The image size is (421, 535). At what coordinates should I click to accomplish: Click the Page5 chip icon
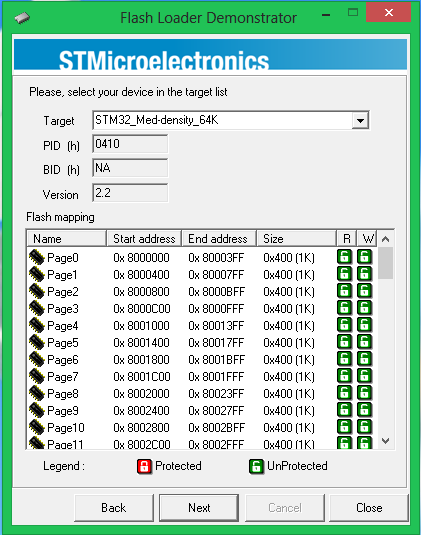pyautogui.click(x=37, y=342)
